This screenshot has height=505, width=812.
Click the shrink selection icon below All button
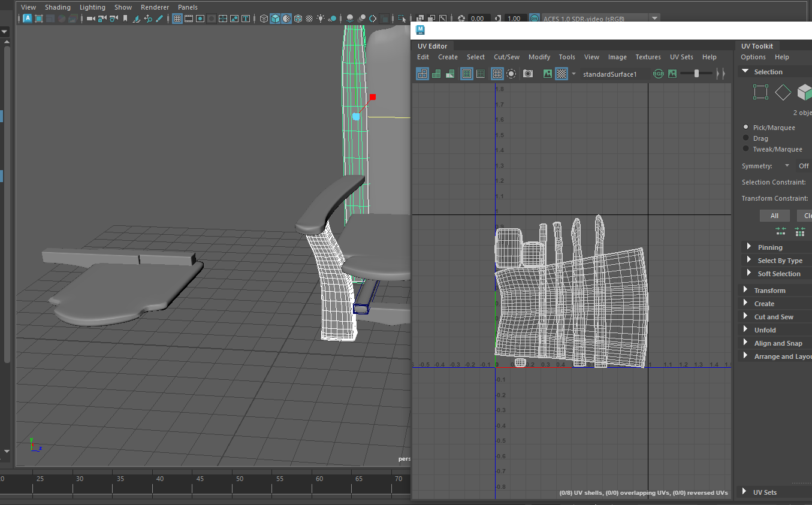pos(780,231)
